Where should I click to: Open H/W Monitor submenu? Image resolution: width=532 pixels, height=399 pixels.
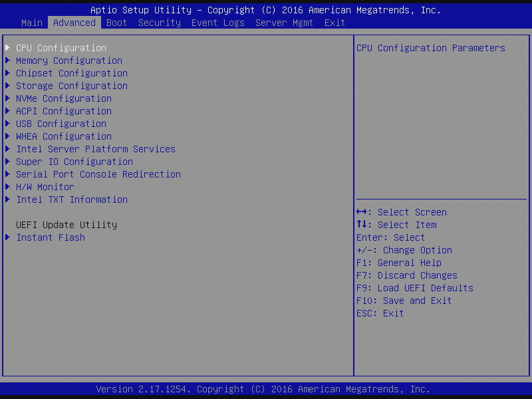tap(45, 187)
